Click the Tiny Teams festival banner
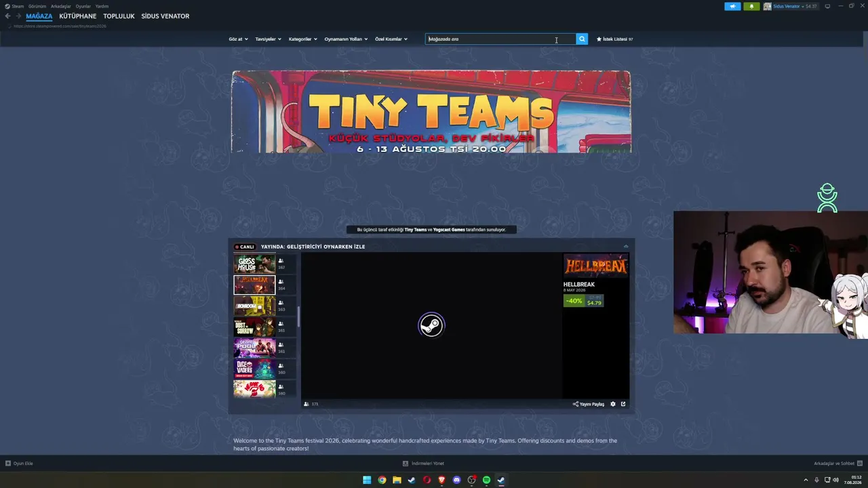Screen dimensions: 868x488 [x=431, y=112]
